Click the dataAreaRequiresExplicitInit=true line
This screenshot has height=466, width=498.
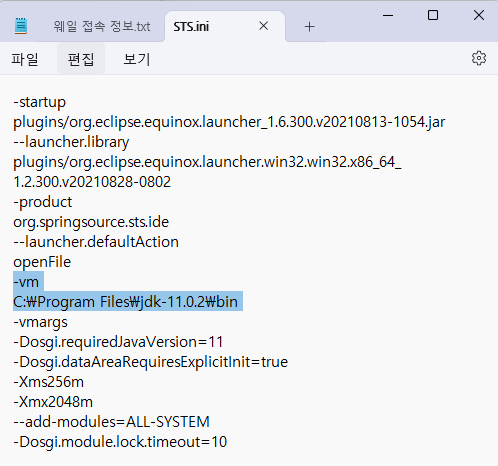[x=151, y=362]
